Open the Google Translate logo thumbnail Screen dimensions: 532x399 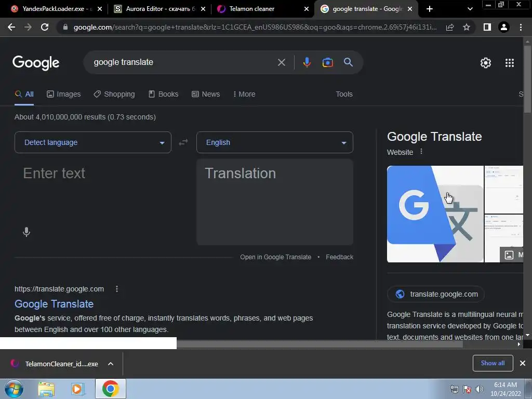pyautogui.click(x=435, y=214)
